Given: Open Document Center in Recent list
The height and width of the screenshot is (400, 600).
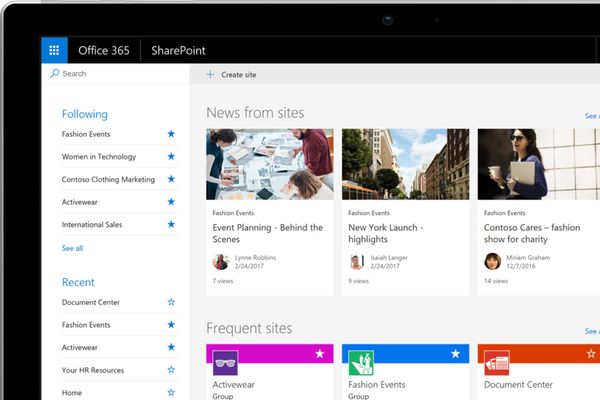Looking at the screenshot, I should click(x=91, y=302).
